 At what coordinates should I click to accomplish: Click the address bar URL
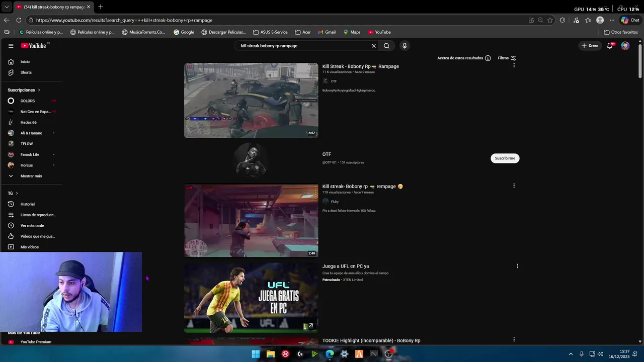tap(124, 20)
